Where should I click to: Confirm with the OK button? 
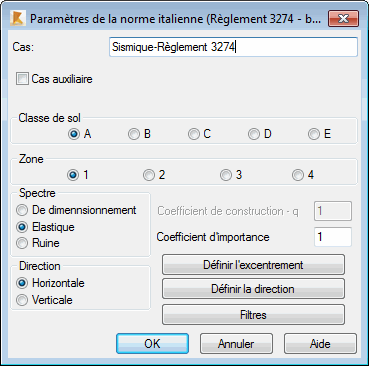coord(152,344)
